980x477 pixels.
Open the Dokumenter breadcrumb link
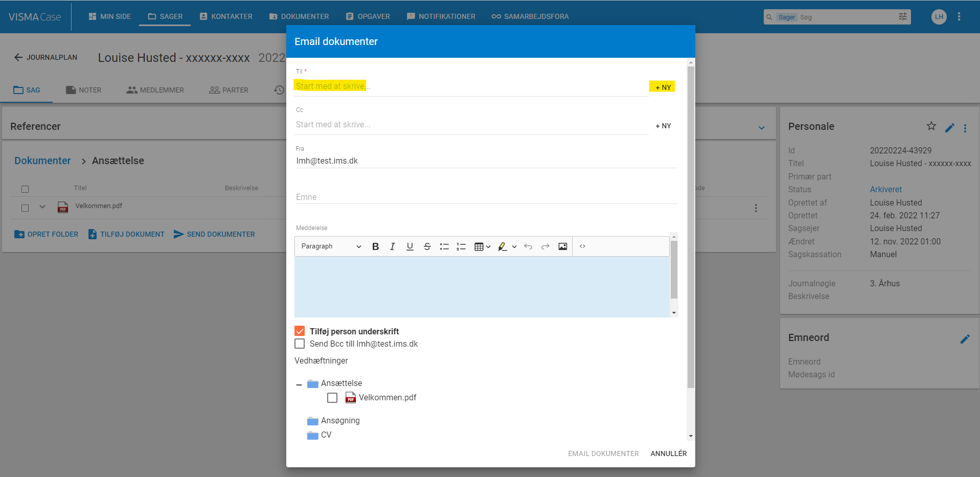[42, 161]
